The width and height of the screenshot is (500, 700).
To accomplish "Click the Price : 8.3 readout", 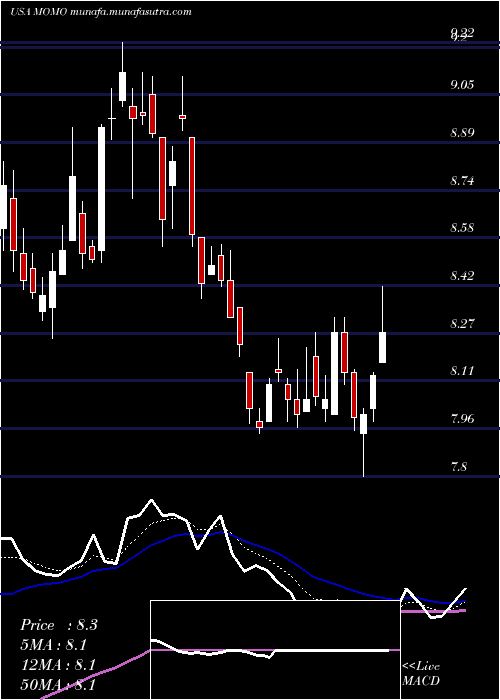I will point(58,625).
